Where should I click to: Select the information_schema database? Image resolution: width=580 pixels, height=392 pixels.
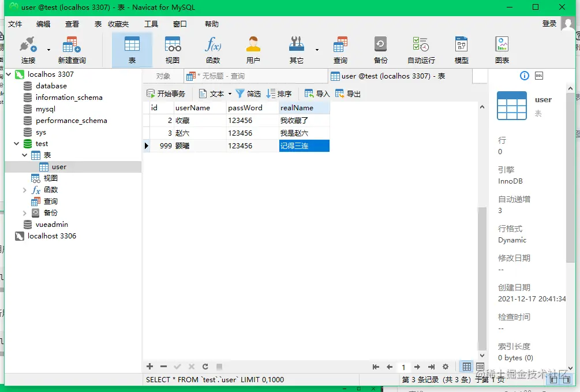click(x=69, y=98)
